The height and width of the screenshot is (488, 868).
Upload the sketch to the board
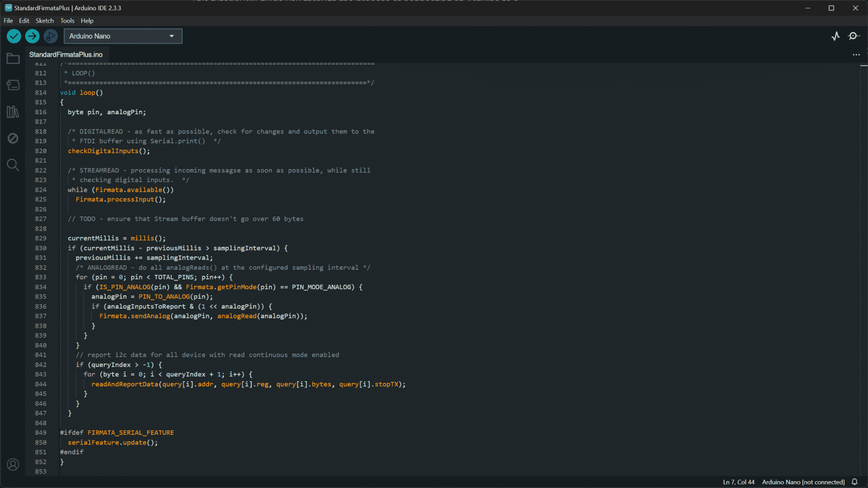(x=32, y=36)
